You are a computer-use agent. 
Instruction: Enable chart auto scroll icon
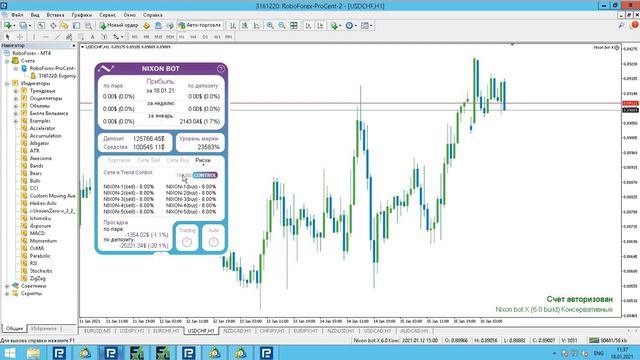pyautogui.click(x=308, y=25)
